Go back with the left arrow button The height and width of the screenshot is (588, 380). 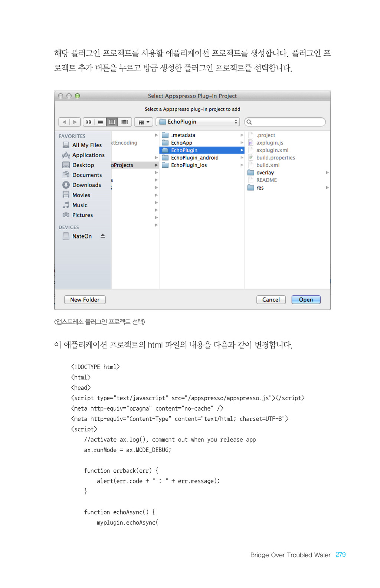pyautogui.click(x=64, y=122)
